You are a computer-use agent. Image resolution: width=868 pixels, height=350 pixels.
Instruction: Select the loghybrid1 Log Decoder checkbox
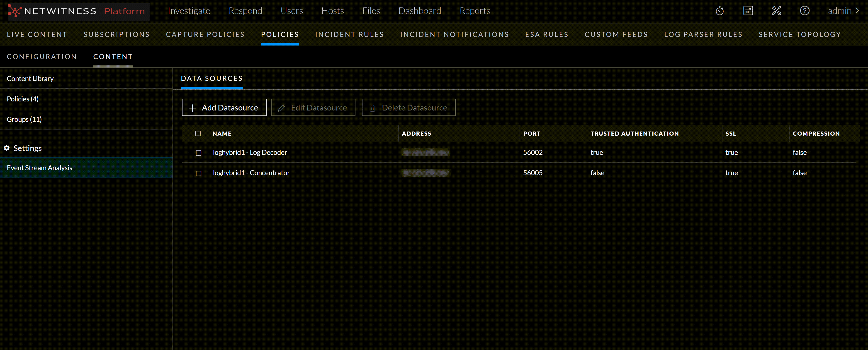point(198,153)
